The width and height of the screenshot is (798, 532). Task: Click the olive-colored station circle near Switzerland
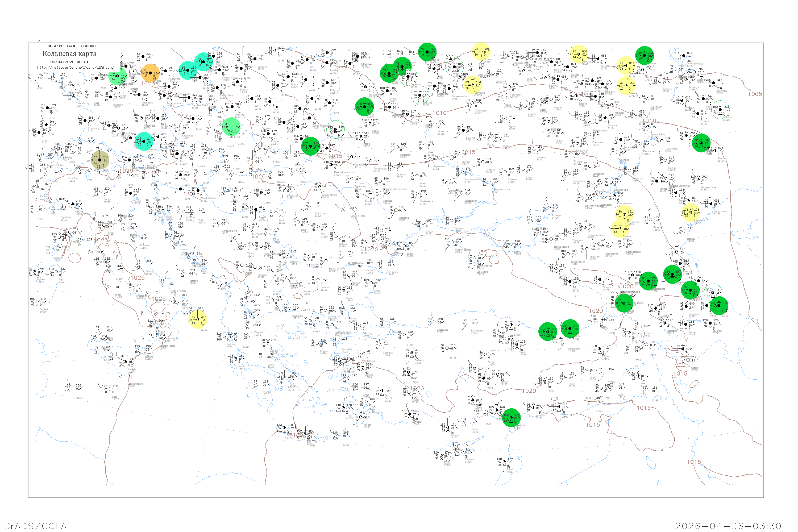(100, 160)
